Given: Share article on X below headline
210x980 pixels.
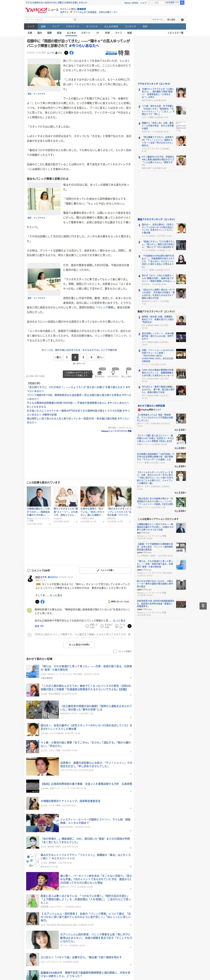Looking at the screenshot, I should click(x=66, y=53).
